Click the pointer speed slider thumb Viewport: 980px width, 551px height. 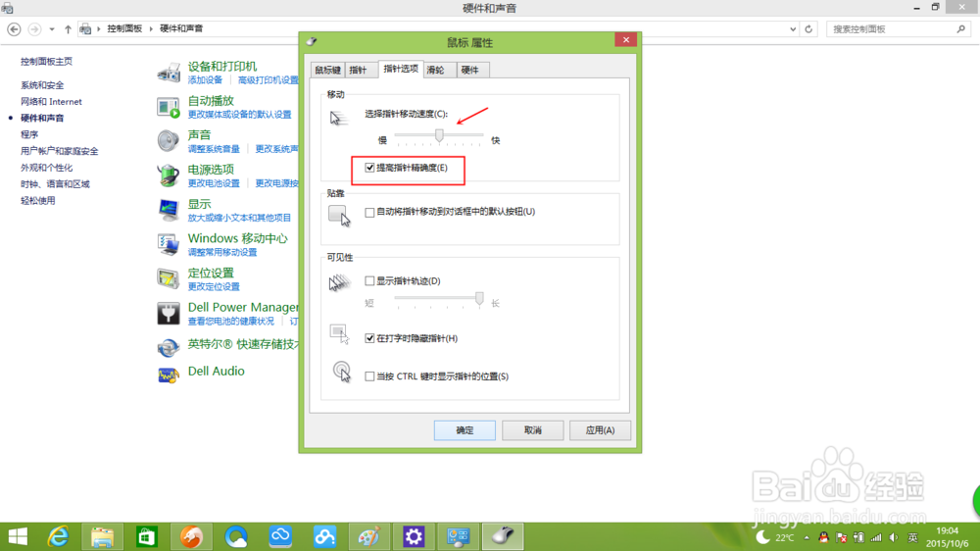(439, 135)
